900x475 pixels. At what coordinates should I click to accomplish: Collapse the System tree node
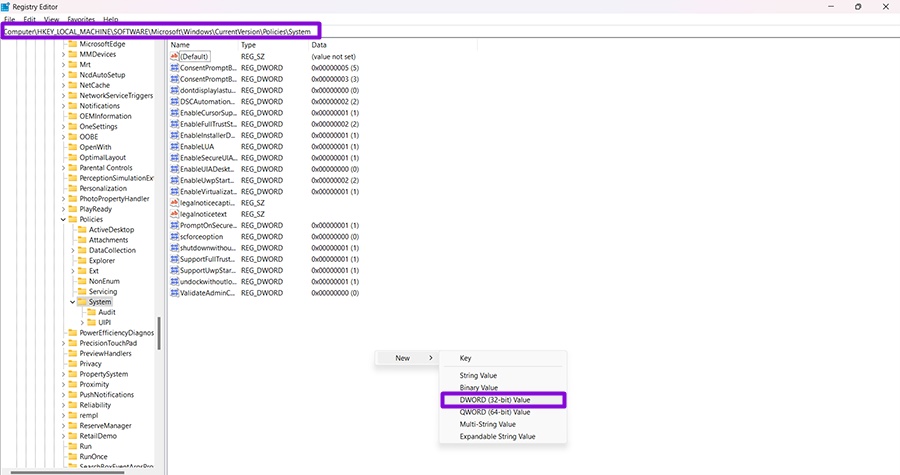click(72, 302)
